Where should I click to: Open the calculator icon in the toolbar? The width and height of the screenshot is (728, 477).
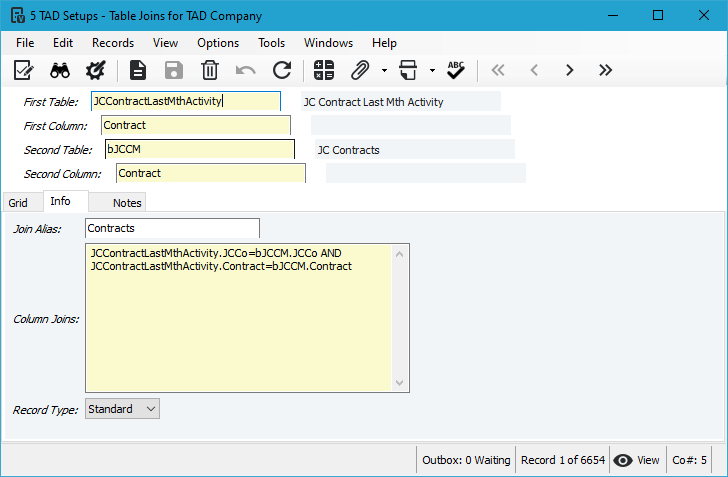(324, 71)
